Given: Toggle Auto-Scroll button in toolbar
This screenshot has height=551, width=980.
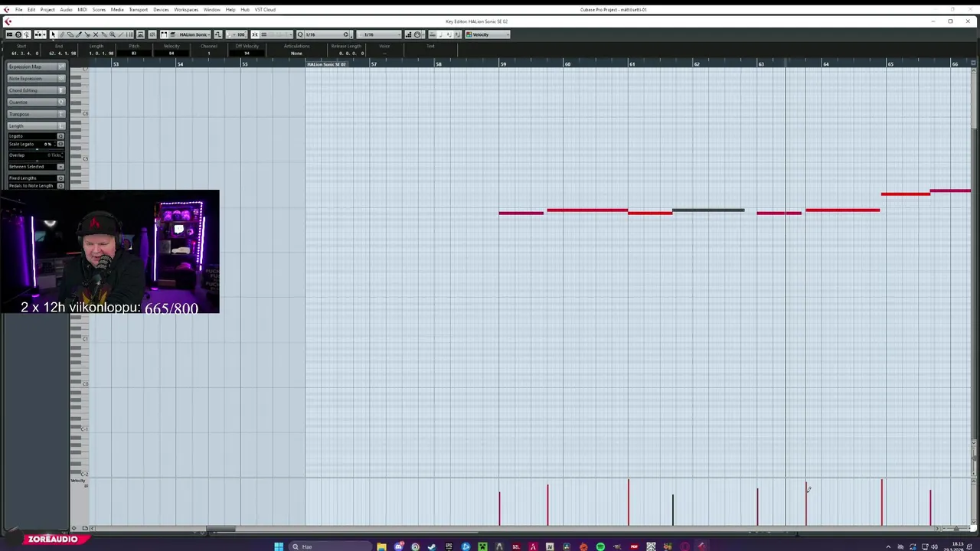Looking at the screenshot, I should [x=38, y=34].
